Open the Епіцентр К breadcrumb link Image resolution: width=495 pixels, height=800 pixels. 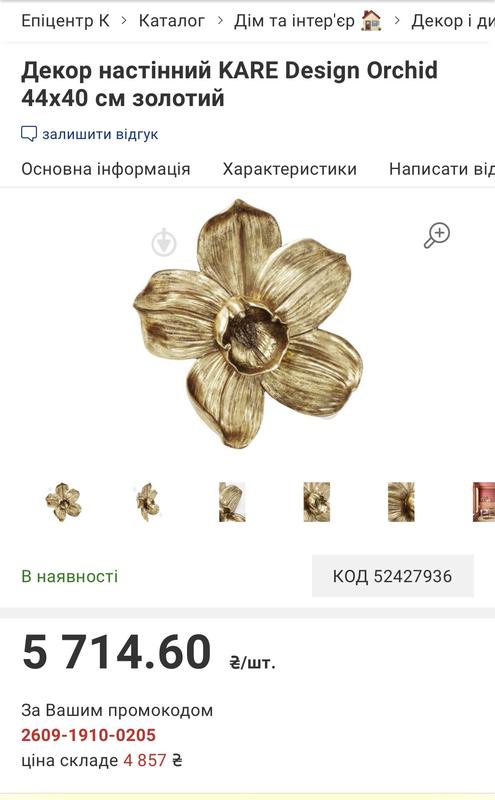pyautogui.click(x=65, y=21)
